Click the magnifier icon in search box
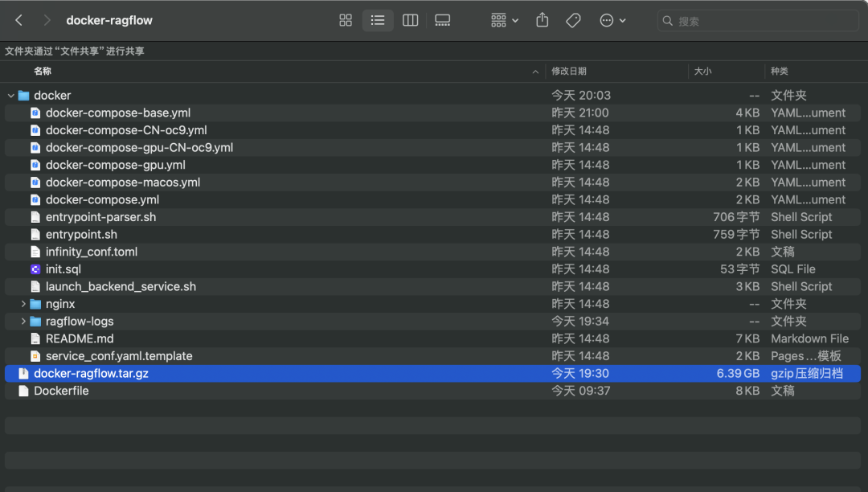Image resolution: width=868 pixels, height=492 pixels. [668, 21]
